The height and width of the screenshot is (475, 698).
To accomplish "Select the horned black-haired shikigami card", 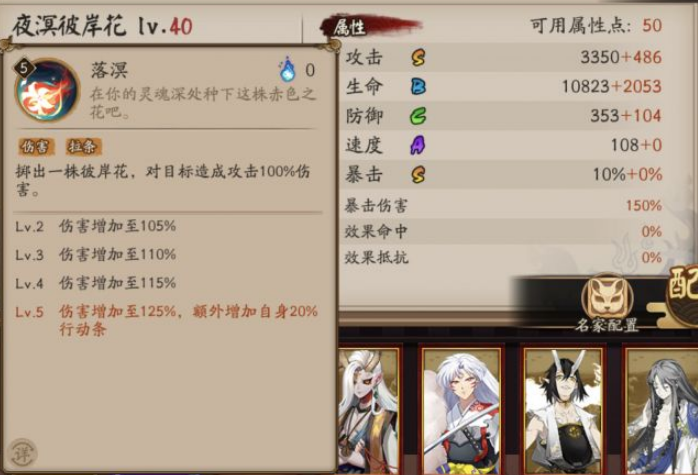I will point(564,410).
